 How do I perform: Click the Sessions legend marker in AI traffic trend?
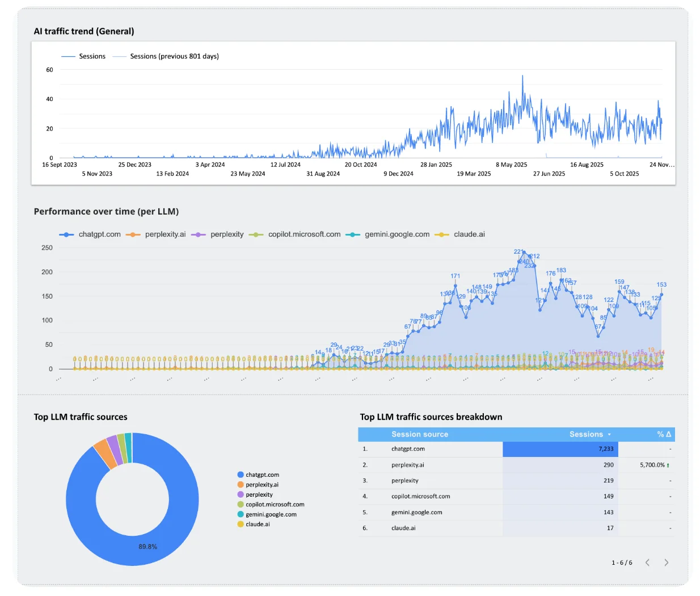tap(67, 56)
